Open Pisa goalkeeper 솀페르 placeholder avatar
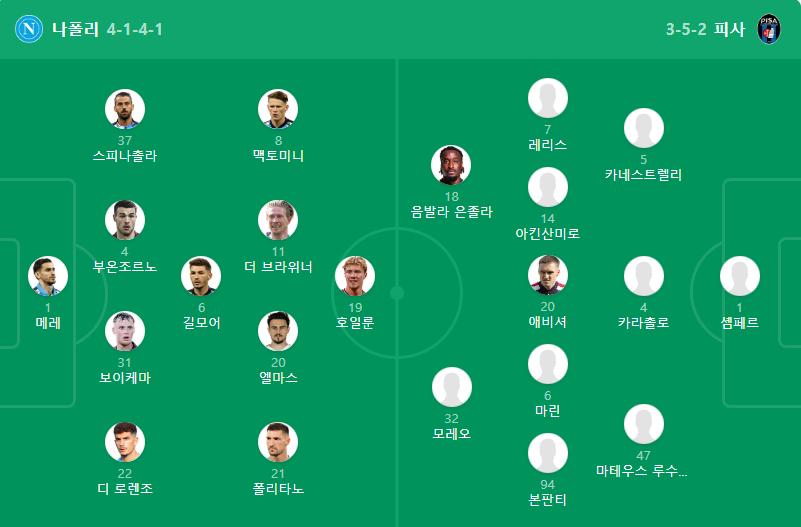801x527 pixels. point(740,276)
